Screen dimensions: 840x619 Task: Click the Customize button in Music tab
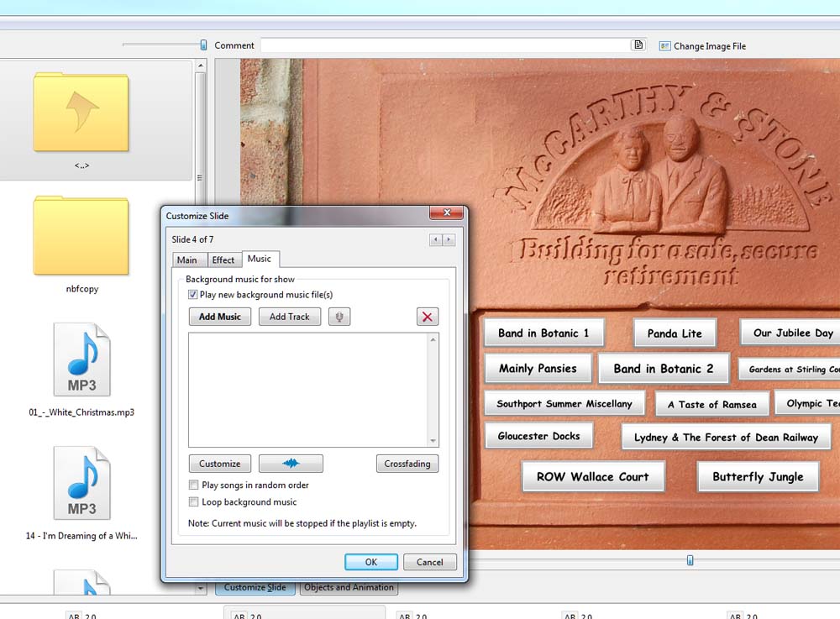pyautogui.click(x=219, y=463)
